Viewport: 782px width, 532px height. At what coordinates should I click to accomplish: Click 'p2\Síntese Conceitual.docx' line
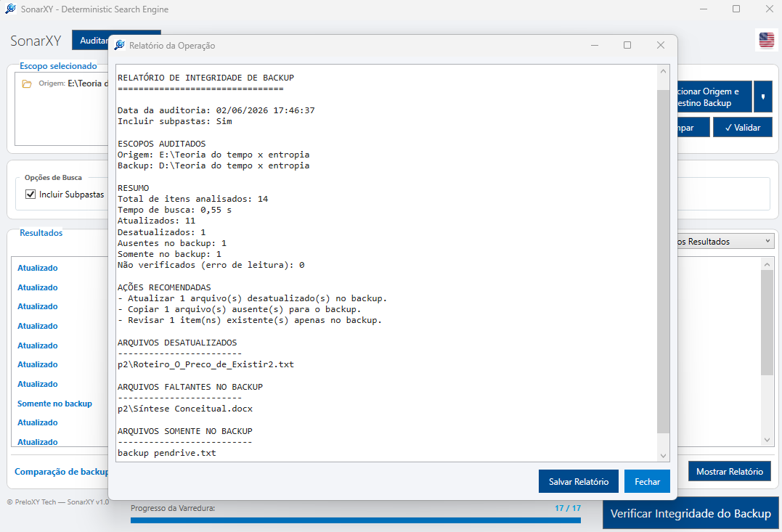tap(185, 409)
